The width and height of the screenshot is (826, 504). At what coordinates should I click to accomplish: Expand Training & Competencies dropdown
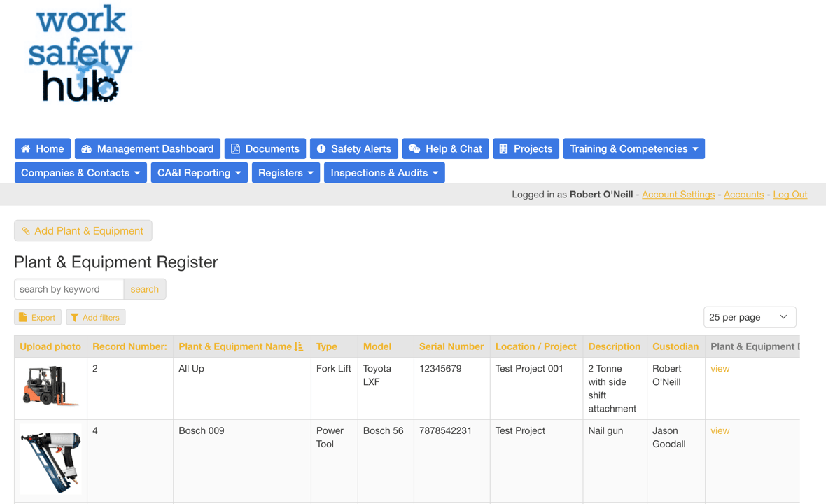click(x=633, y=148)
